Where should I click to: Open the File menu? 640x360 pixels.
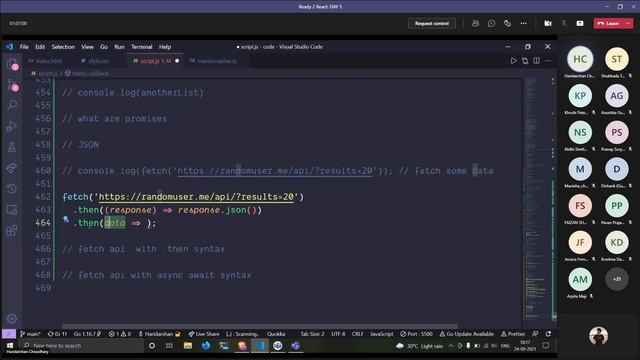coord(24,47)
